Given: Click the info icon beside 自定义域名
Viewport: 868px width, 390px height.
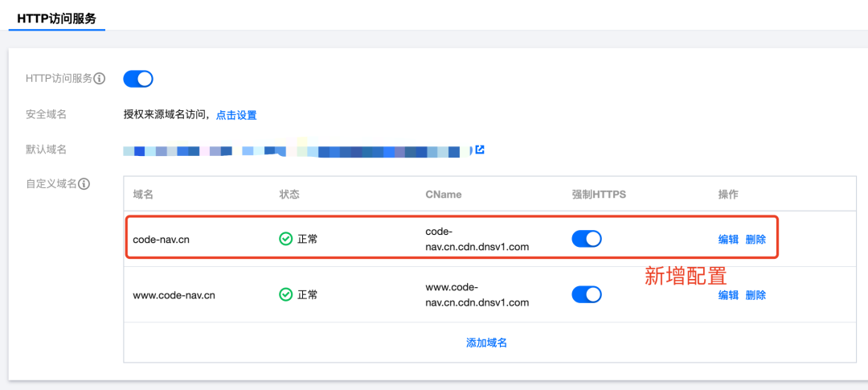Looking at the screenshot, I should click(84, 184).
